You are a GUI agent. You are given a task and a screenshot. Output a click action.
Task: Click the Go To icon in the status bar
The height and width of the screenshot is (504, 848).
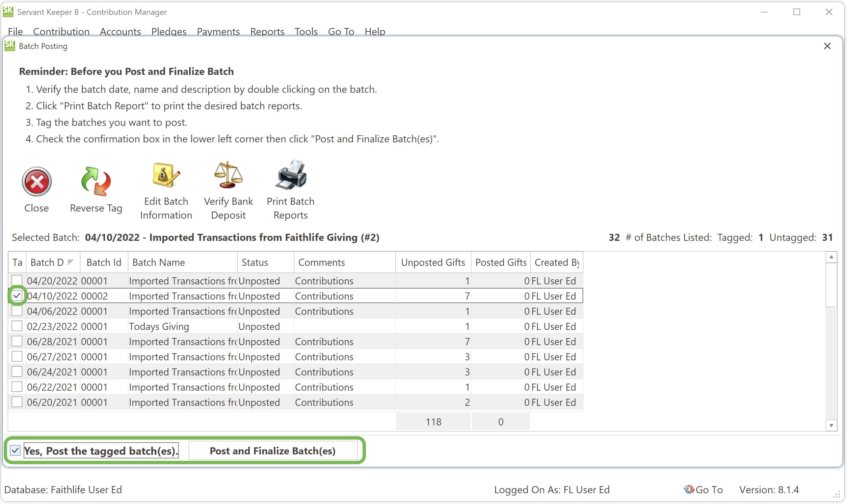pyautogui.click(x=689, y=489)
